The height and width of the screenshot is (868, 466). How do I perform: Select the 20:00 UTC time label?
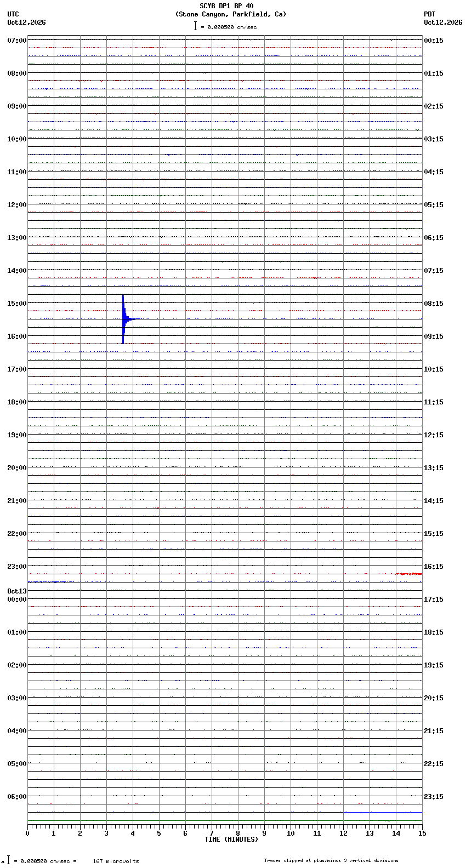(17, 468)
